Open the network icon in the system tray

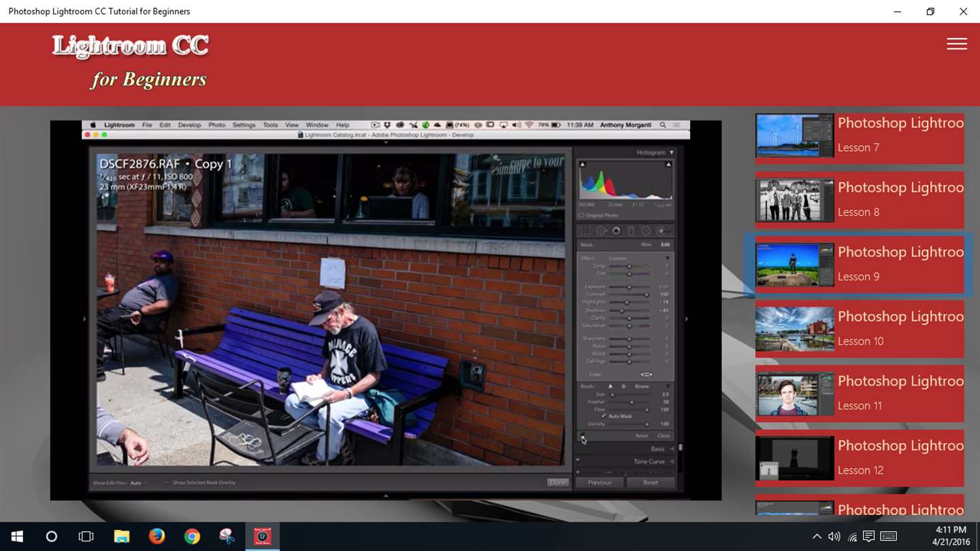pos(852,537)
